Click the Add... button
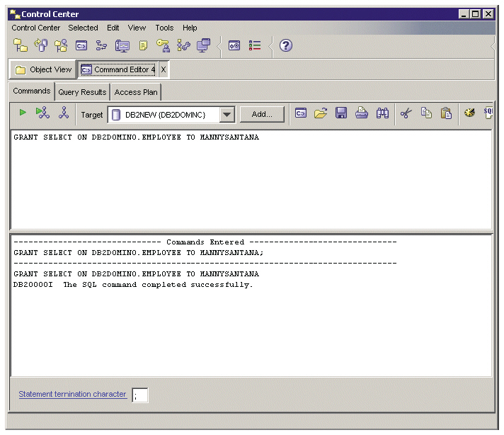The image size is (504, 435). click(262, 114)
